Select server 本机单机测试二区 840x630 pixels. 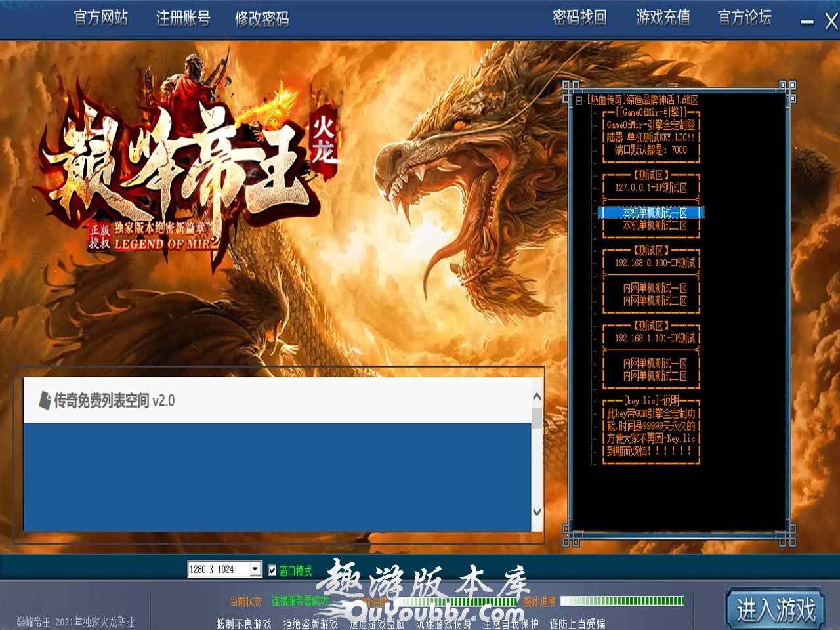pos(654,225)
